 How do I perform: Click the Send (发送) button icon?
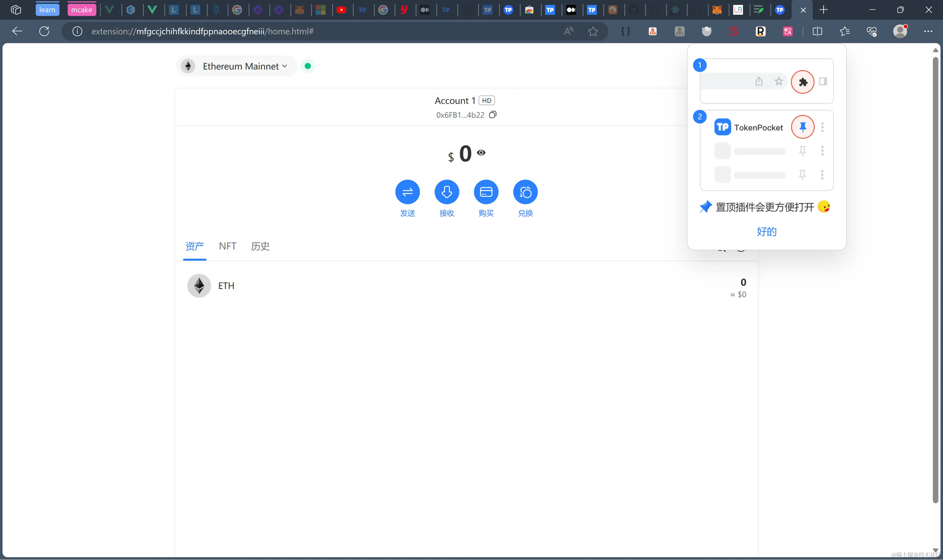(407, 192)
